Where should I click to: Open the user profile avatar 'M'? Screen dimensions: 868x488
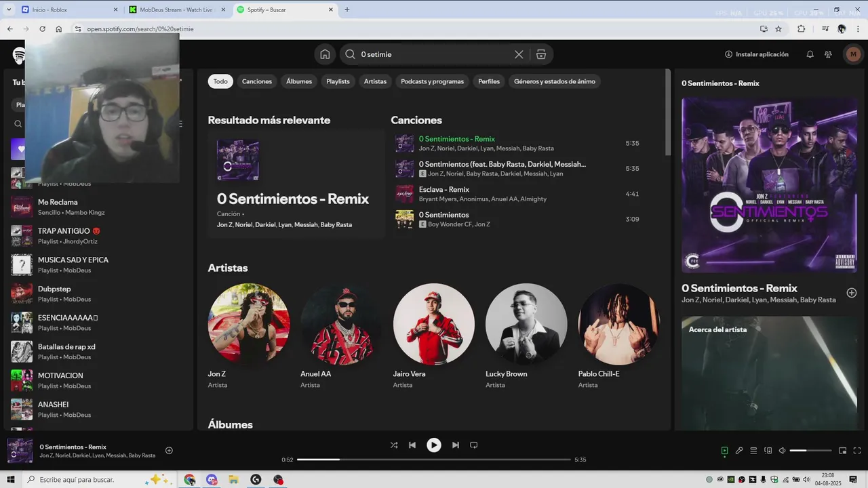click(853, 54)
